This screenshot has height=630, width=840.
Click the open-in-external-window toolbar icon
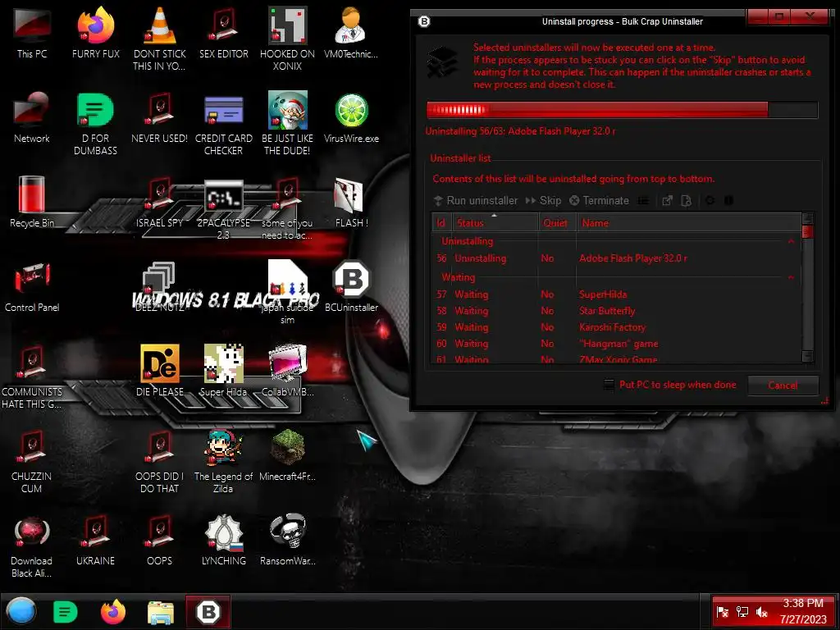tap(667, 200)
